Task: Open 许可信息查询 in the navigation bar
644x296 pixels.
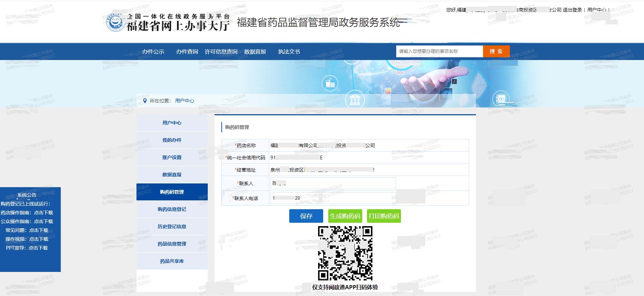Action: tap(221, 52)
